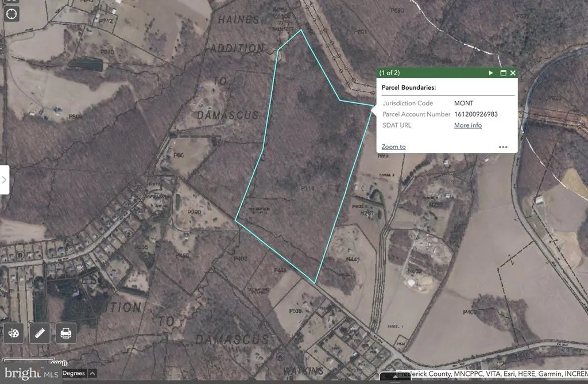Image resolution: width=588 pixels, height=384 pixels.
Task: Click the Degrees coordinate display
Action: tap(73, 373)
